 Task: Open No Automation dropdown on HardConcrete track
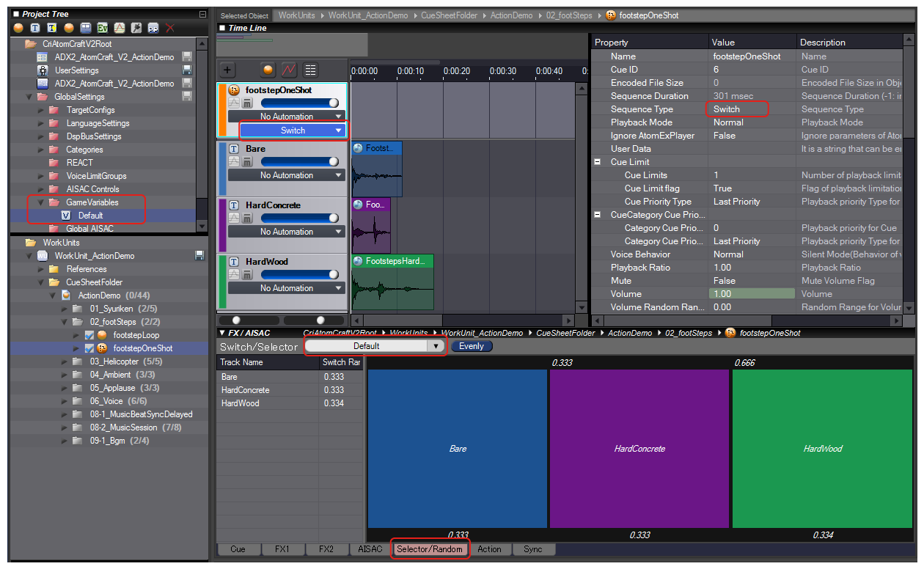pos(287,232)
